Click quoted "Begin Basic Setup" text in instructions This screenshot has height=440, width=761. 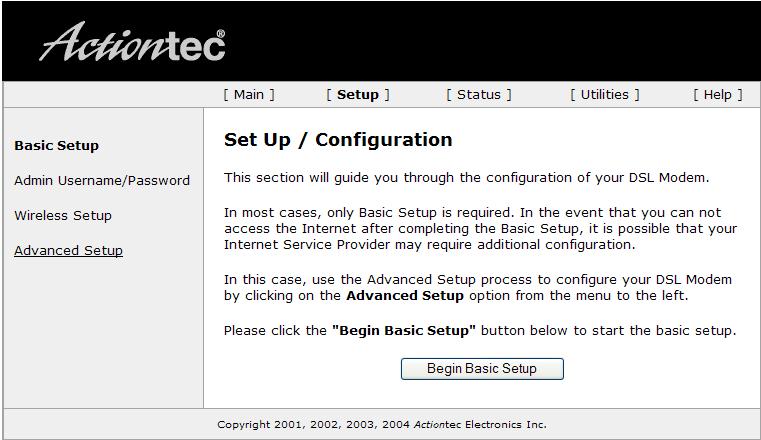tap(403, 331)
